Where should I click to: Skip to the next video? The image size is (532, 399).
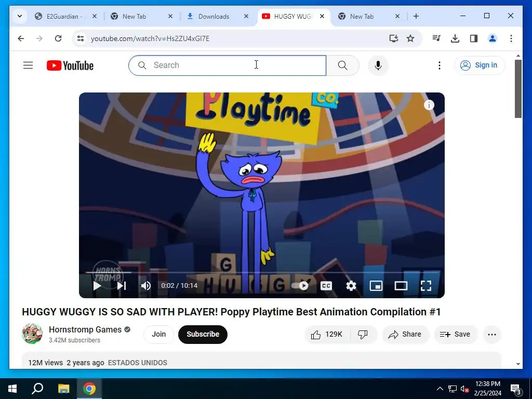point(122,286)
